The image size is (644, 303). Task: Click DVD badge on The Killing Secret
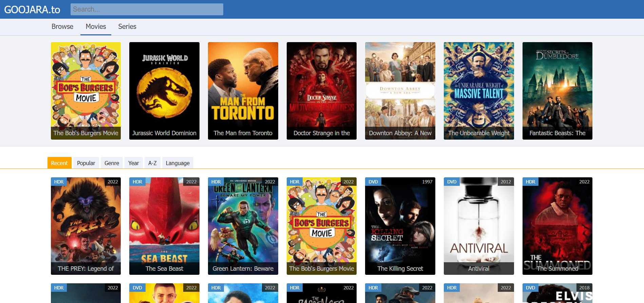point(373,182)
